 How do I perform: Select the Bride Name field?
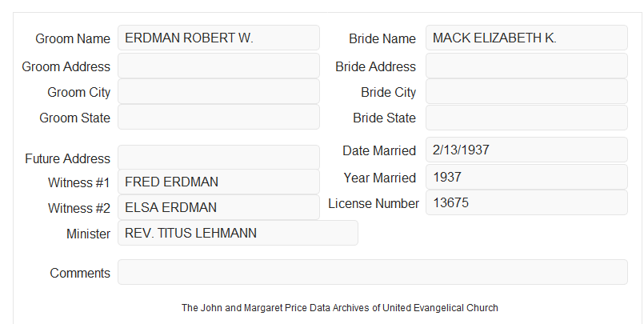pos(526,38)
